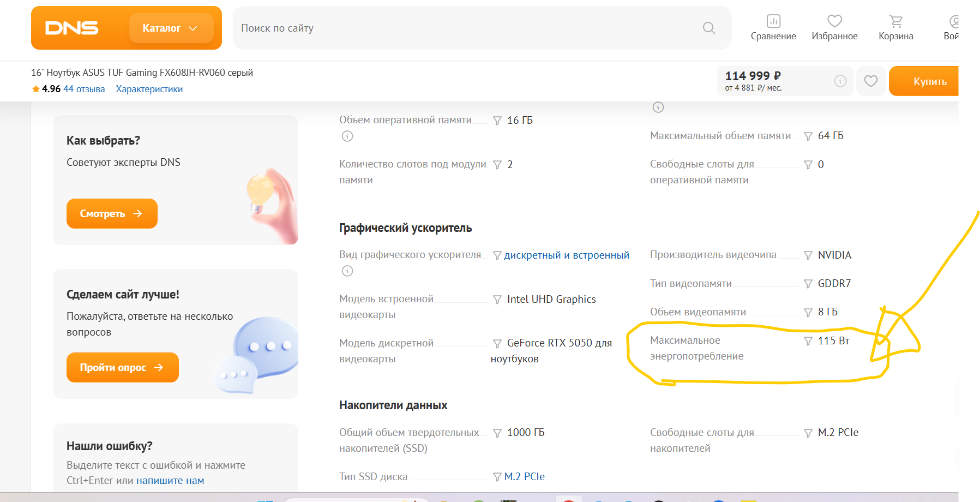Image resolution: width=980 pixels, height=502 pixels.
Task: Click the напишите нам link
Action: pos(170,481)
